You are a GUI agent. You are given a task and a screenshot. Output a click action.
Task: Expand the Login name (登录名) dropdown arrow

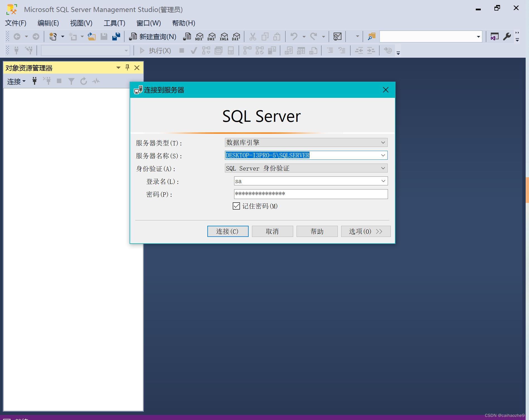point(383,181)
